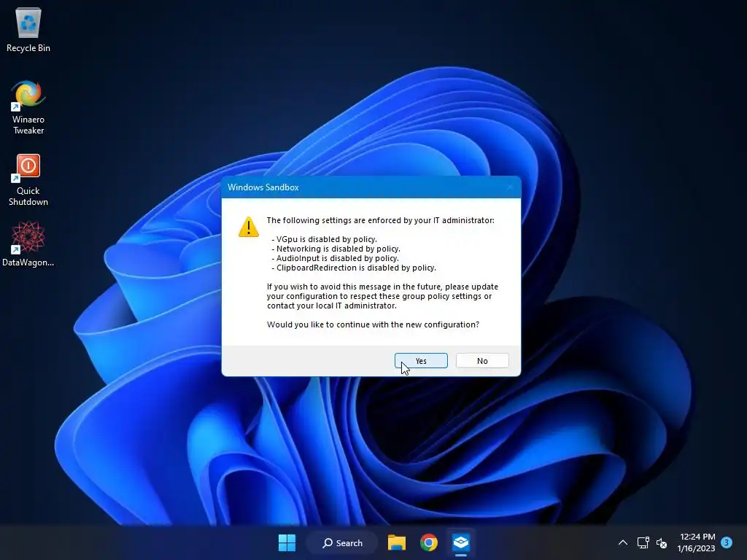Open the notification count badge

[x=727, y=542]
